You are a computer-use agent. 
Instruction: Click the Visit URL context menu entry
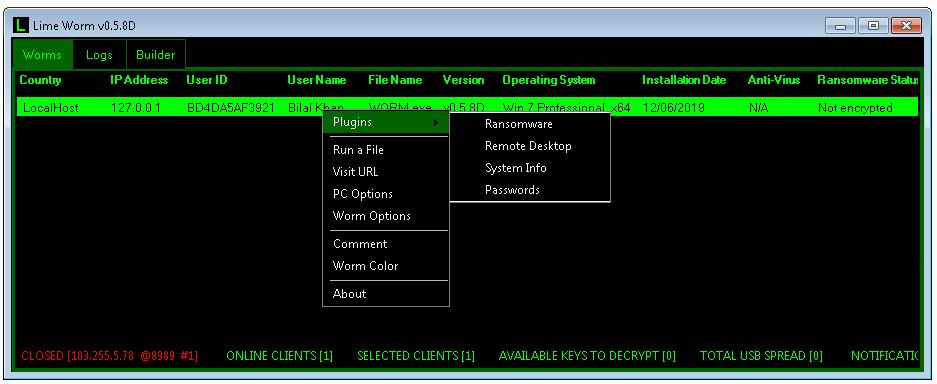356,172
